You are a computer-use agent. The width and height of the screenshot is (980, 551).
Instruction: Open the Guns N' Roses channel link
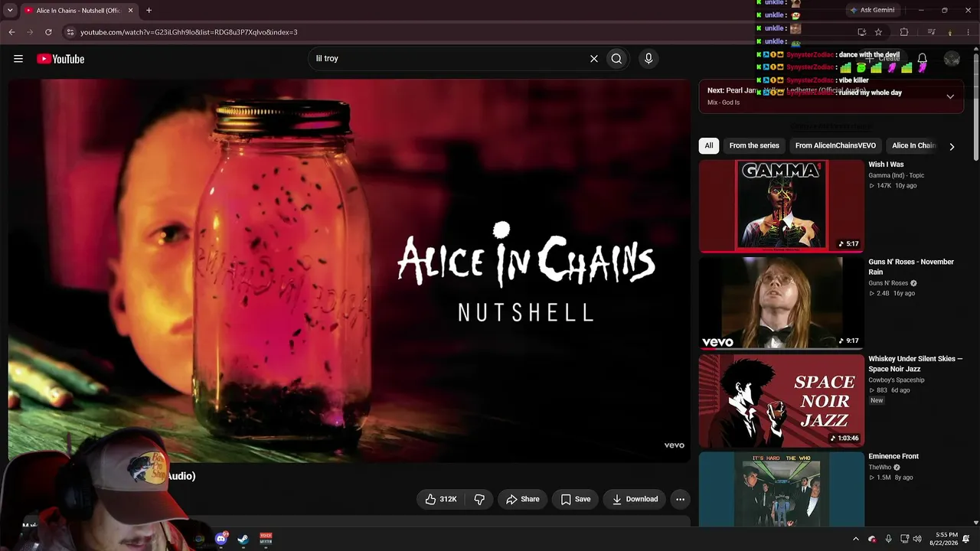click(x=888, y=283)
